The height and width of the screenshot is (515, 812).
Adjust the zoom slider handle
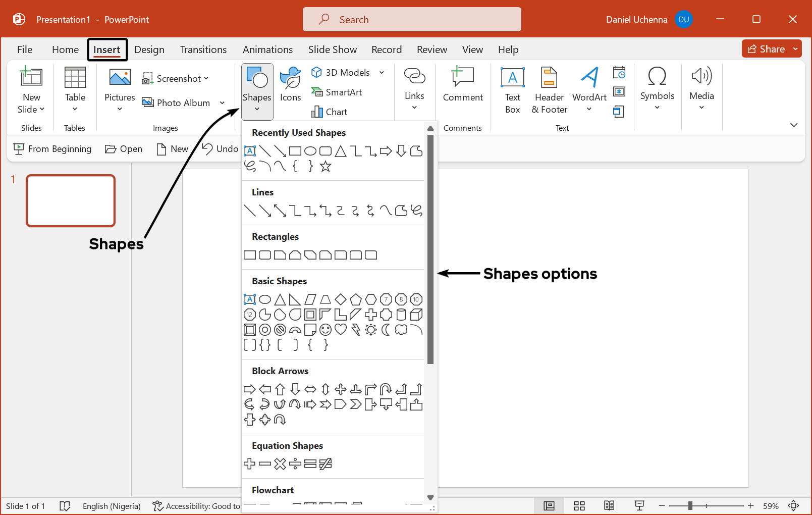coord(690,505)
